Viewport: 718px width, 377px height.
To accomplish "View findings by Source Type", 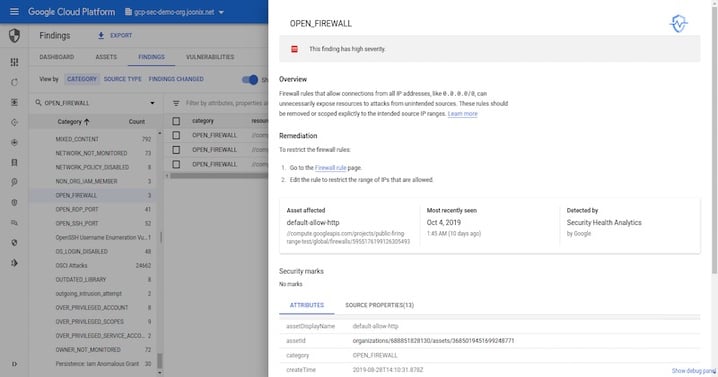I will pos(122,79).
